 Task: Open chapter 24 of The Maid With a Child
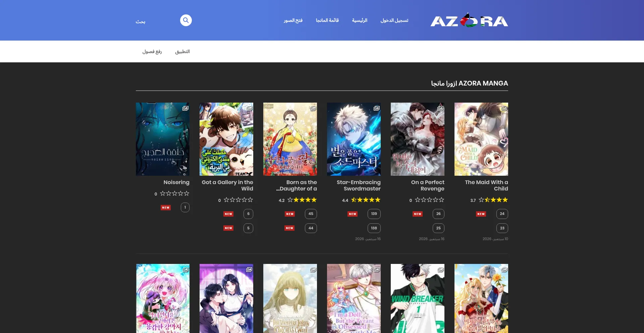tap(502, 214)
